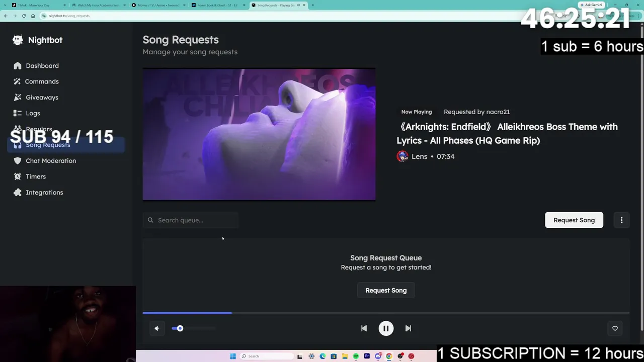
Task: Open the Dashboard page
Action: click(x=42, y=66)
